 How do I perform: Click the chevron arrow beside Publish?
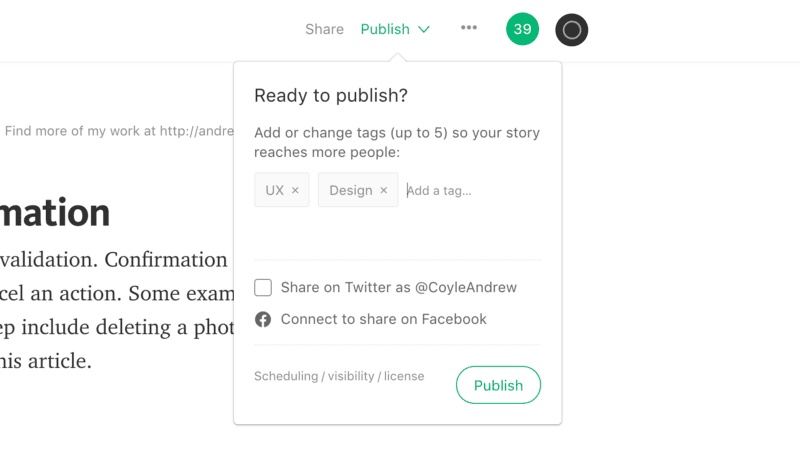tap(424, 30)
